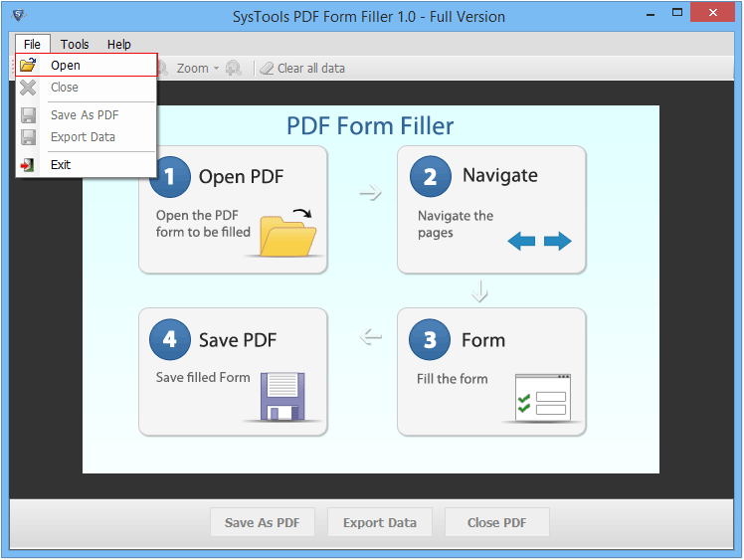Click the Save PDF card heading

coord(238,340)
